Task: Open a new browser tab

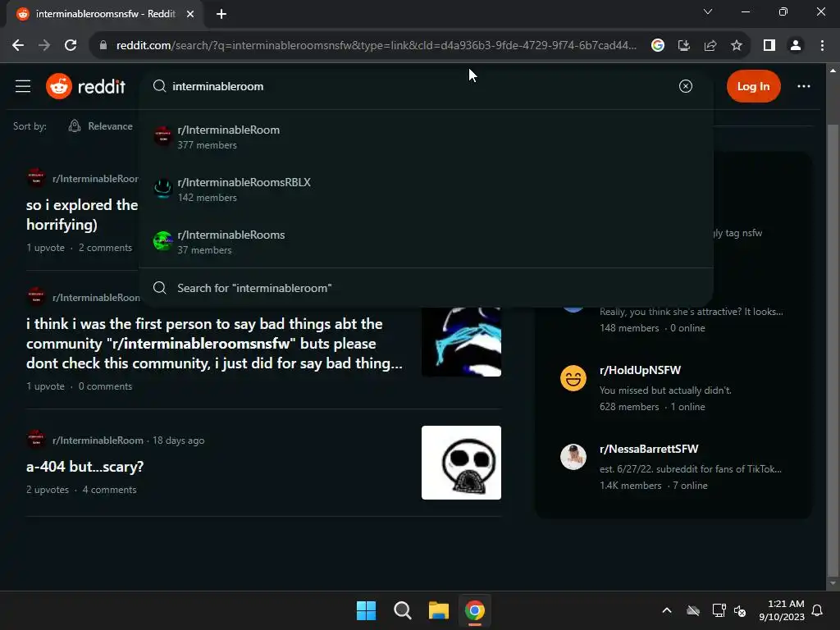Action: (x=221, y=14)
